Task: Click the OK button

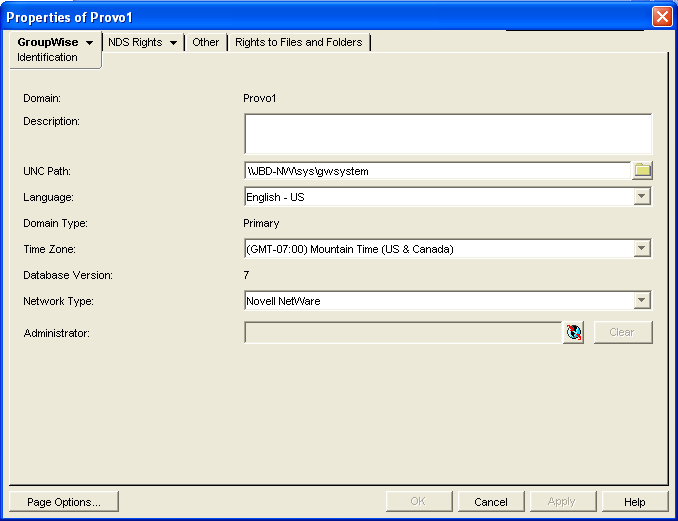Action: pos(419,502)
